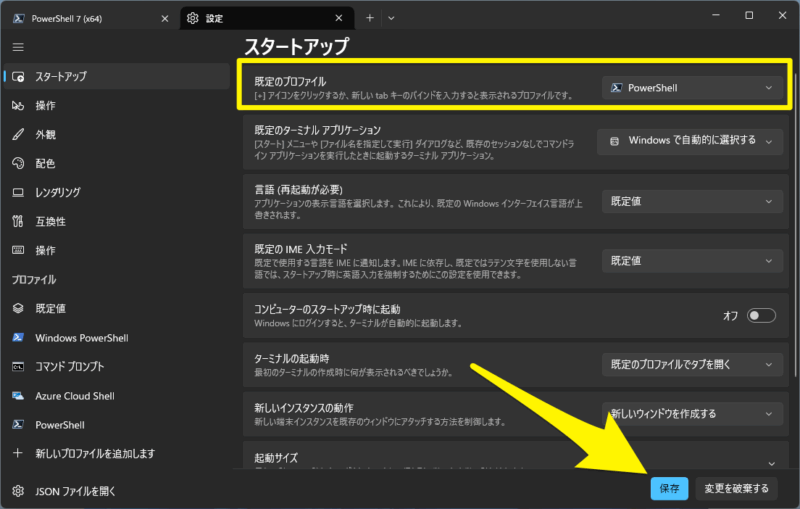Click the Windows PowerShell profile icon
This screenshot has width=800, height=509.
(x=18, y=338)
